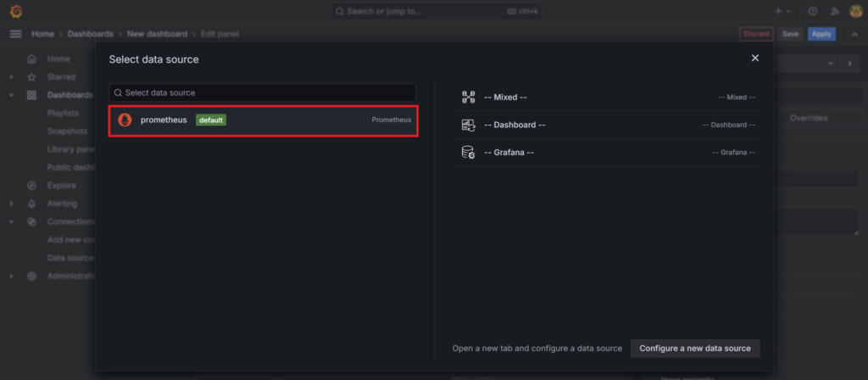Open Home in the sidebar

(58, 59)
